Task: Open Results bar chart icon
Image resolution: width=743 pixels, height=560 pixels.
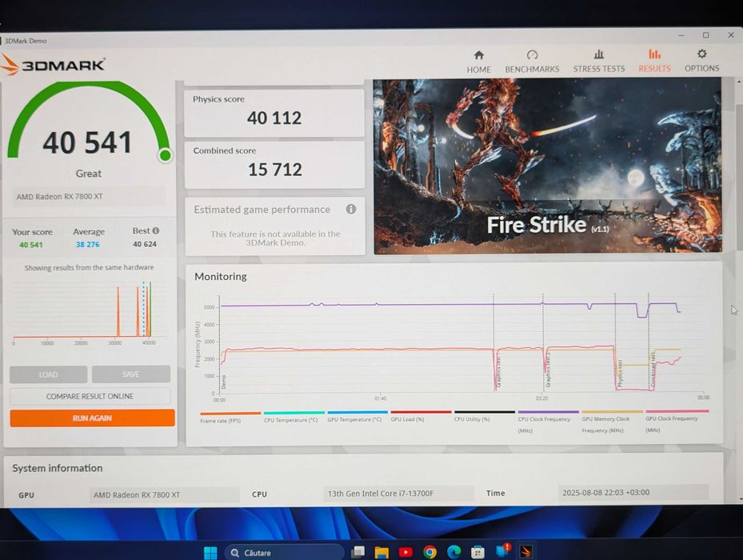Action: (654, 54)
